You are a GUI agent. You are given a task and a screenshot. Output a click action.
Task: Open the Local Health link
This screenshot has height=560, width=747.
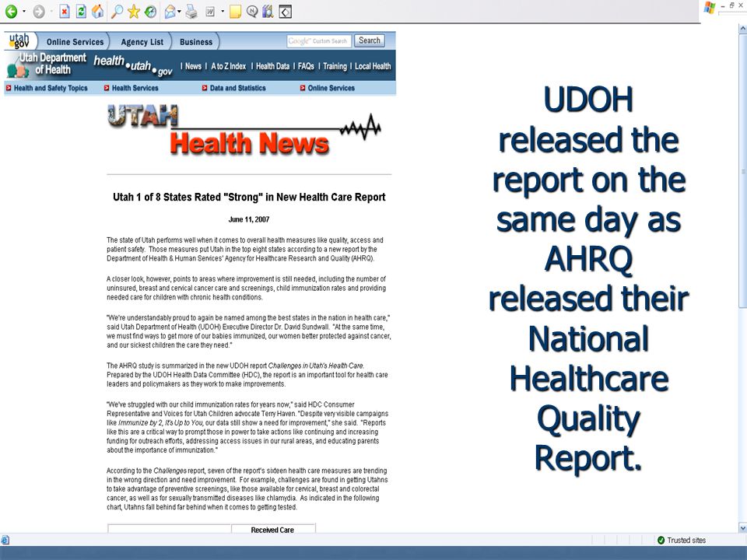point(373,66)
